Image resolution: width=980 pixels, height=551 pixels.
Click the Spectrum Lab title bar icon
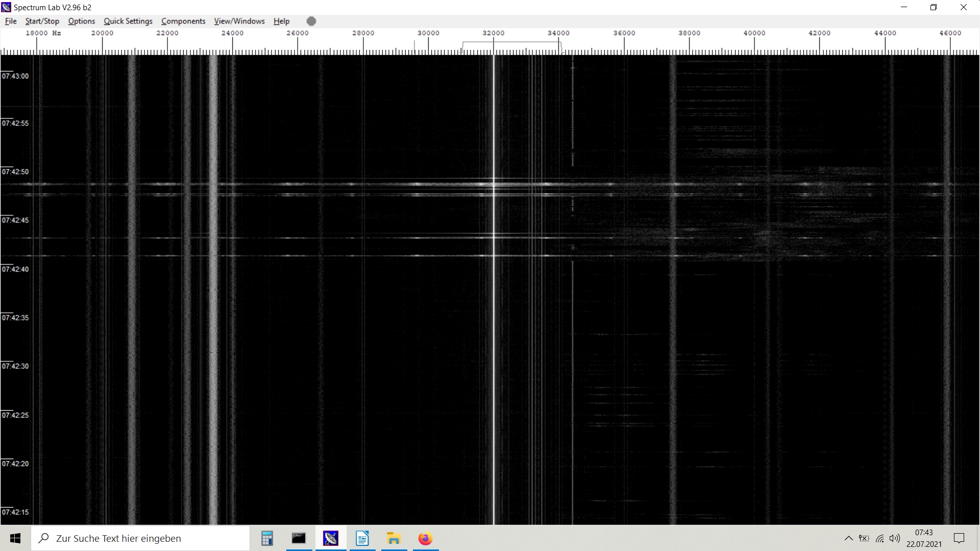[6, 7]
